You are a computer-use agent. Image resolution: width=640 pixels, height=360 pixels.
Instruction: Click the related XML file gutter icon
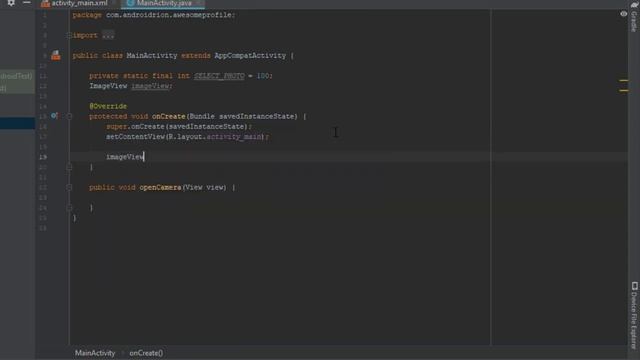[56, 56]
